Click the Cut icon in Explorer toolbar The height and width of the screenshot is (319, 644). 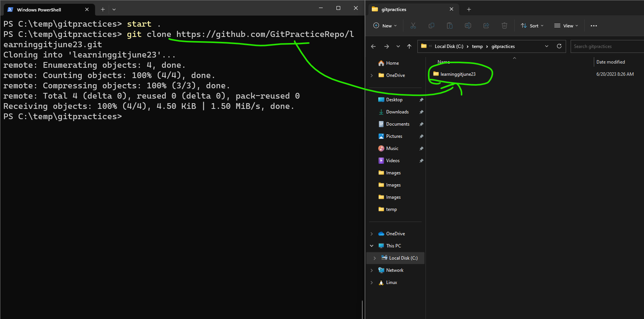tap(413, 26)
